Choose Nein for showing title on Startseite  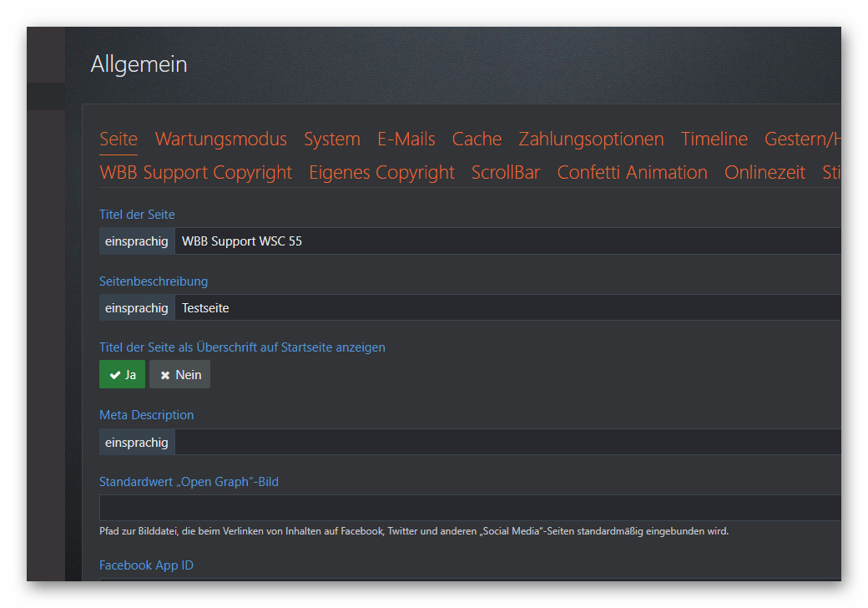tap(179, 375)
